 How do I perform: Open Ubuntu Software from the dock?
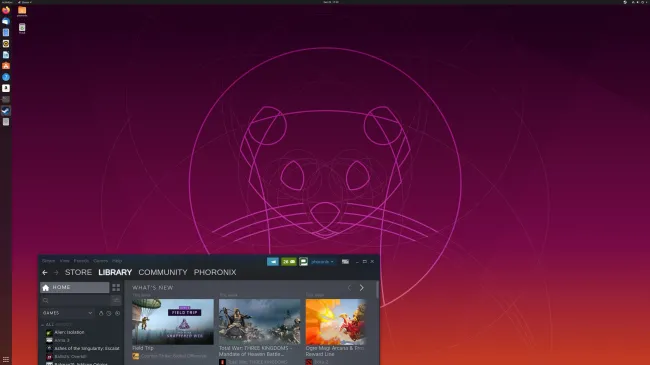pos(6,66)
